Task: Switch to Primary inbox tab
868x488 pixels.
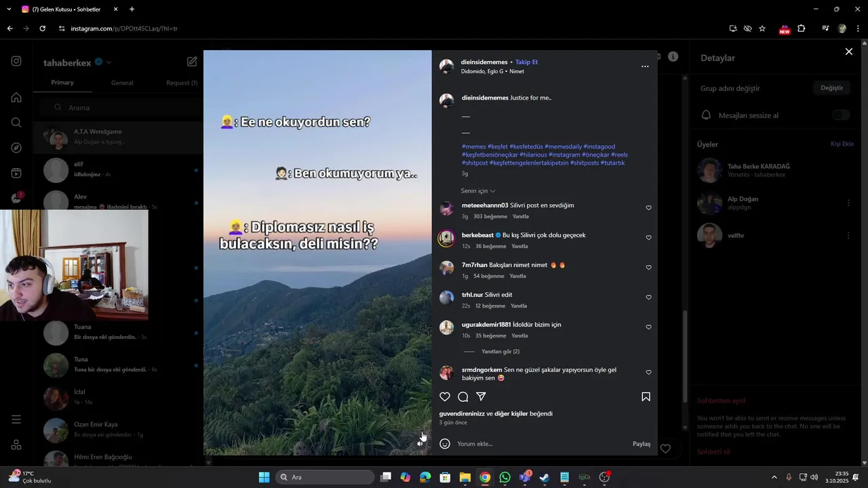Action: point(62,83)
